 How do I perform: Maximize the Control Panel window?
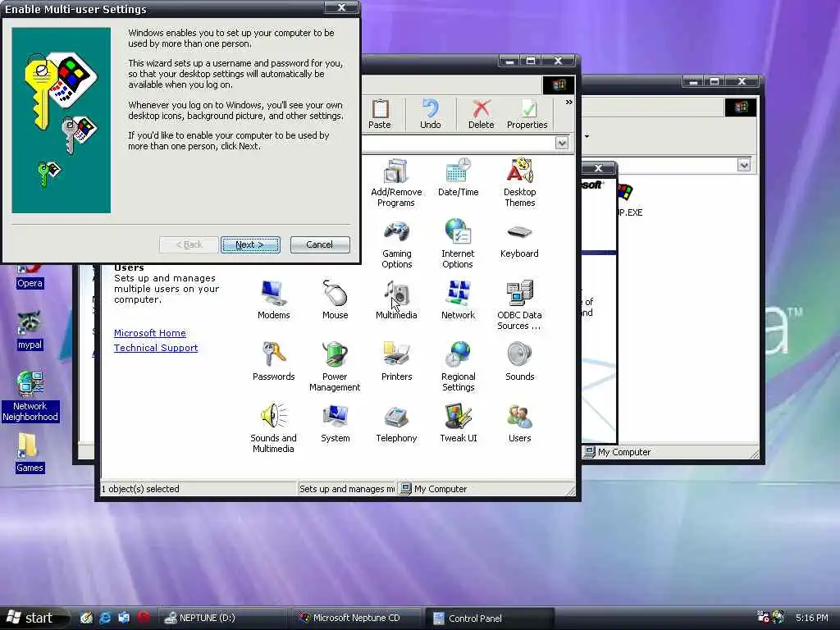(x=531, y=61)
